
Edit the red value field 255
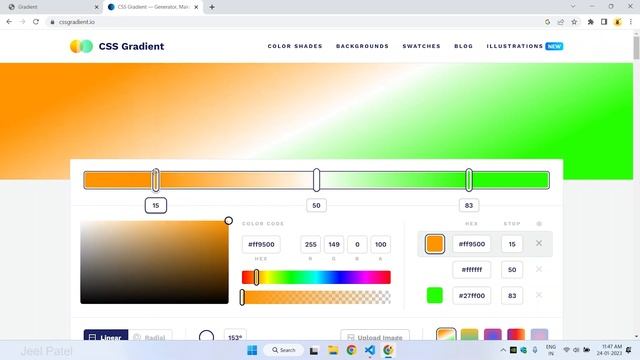click(x=311, y=244)
